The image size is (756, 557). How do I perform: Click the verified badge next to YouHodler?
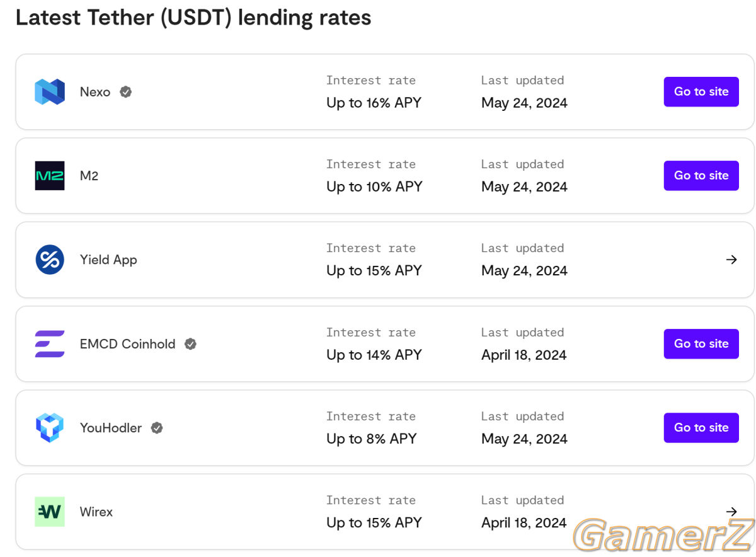coord(157,428)
